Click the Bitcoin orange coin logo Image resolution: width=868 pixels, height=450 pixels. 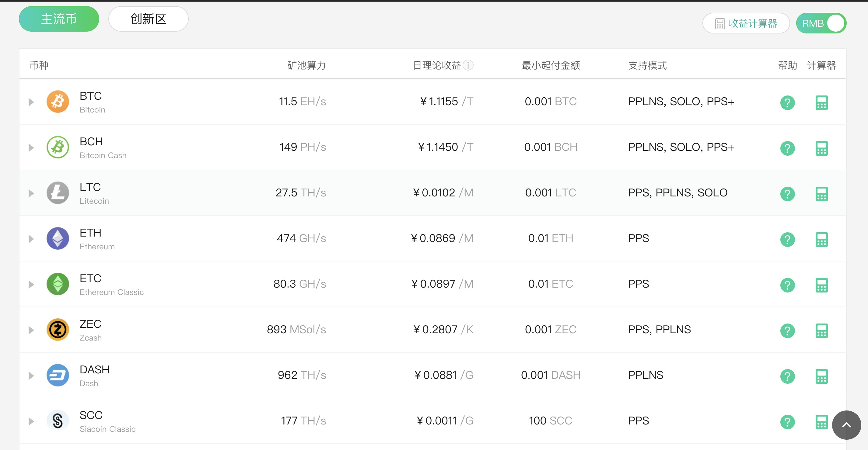58,101
